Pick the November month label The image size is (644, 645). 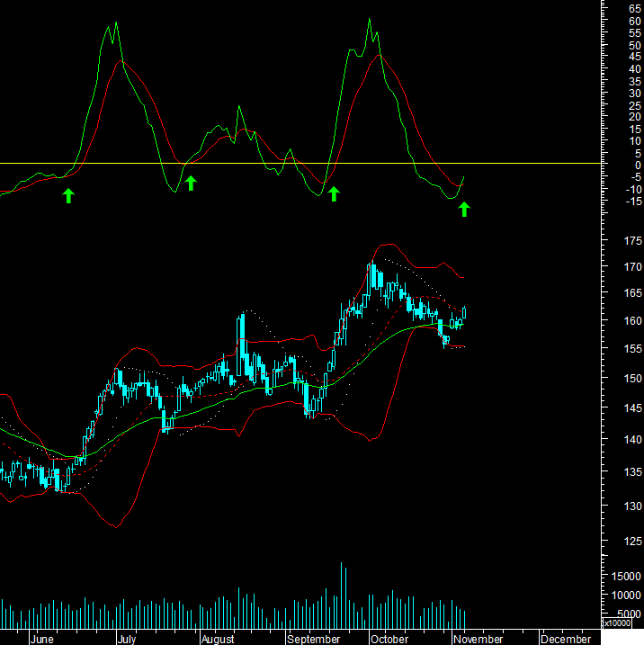click(478, 640)
